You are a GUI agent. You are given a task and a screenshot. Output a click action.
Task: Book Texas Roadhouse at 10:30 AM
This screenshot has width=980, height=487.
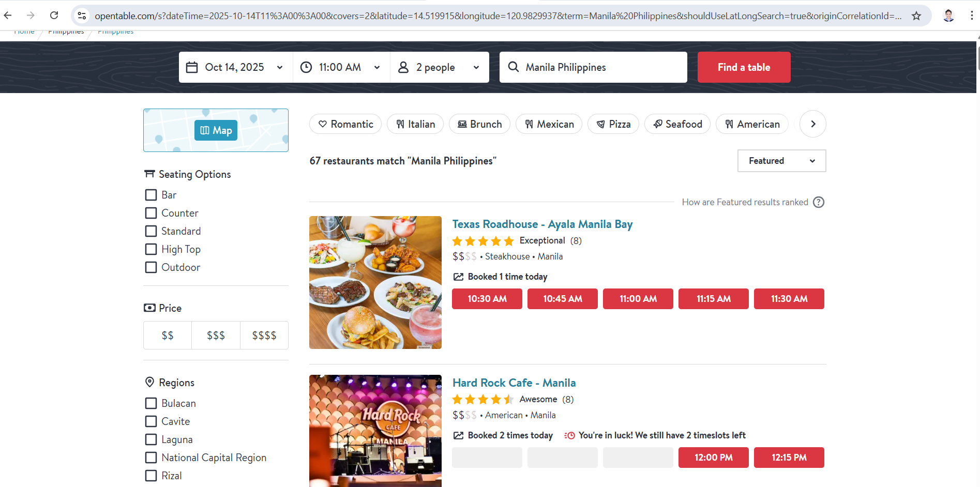(487, 299)
